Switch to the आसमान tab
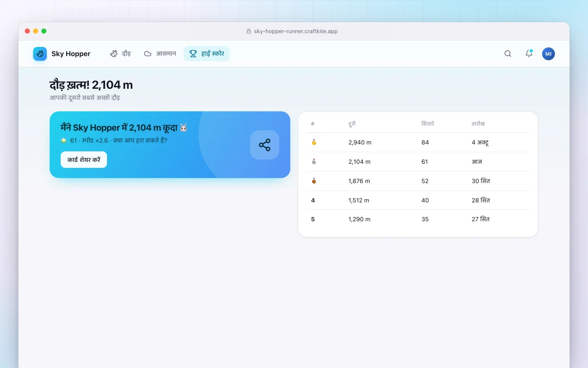 (x=160, y=54)
